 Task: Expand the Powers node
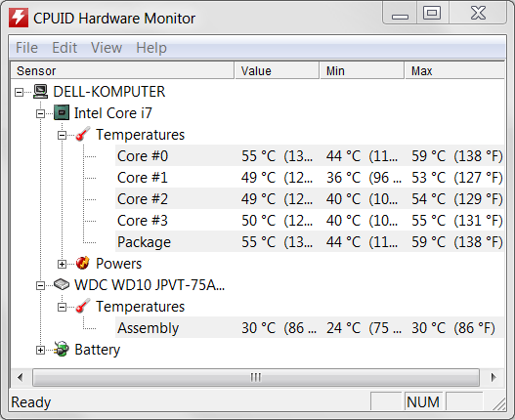pyautogui.click(x=62, y=264)
